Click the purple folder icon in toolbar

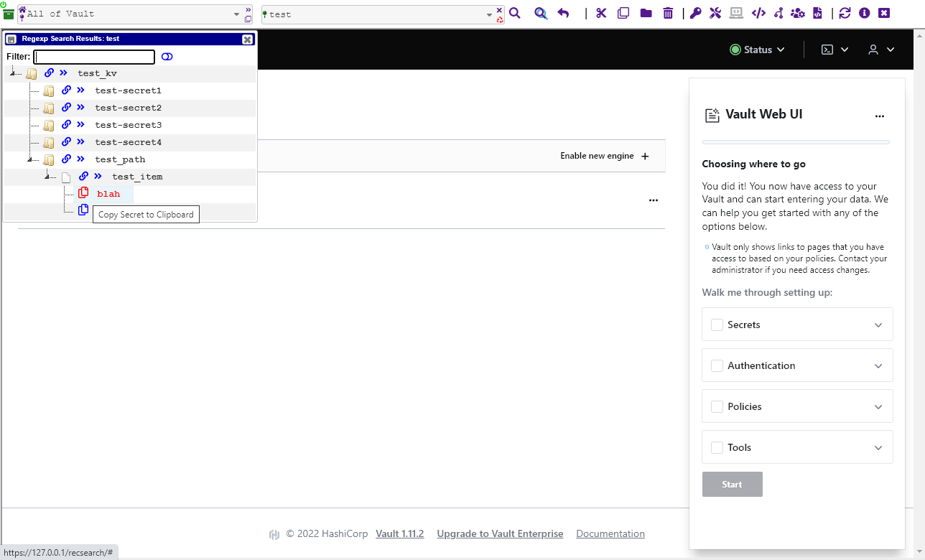point(646,13)
